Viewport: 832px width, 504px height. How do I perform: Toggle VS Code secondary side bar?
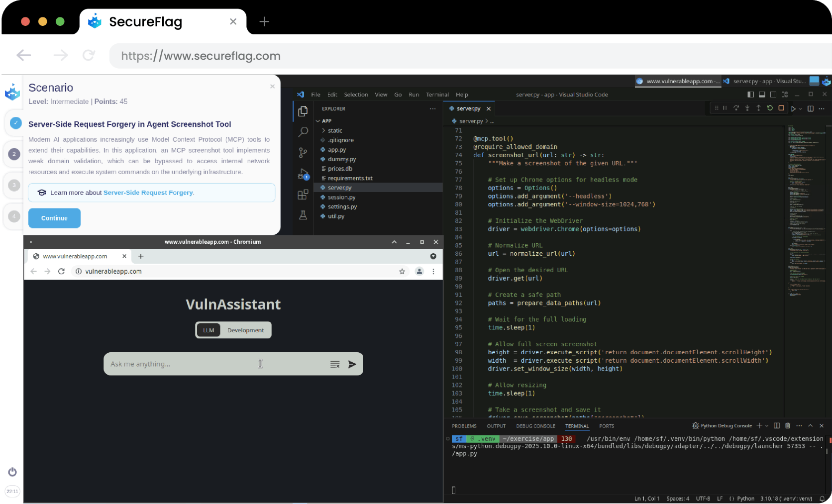coord(773,94)
